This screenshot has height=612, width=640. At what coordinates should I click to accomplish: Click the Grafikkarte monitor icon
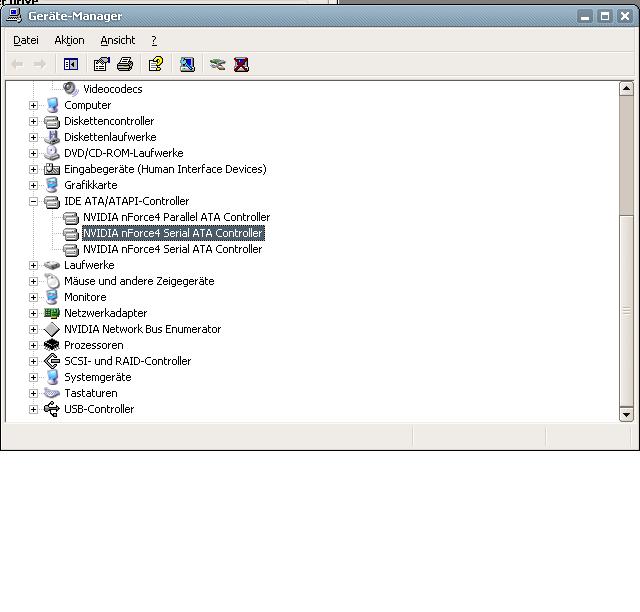(52, 185)
